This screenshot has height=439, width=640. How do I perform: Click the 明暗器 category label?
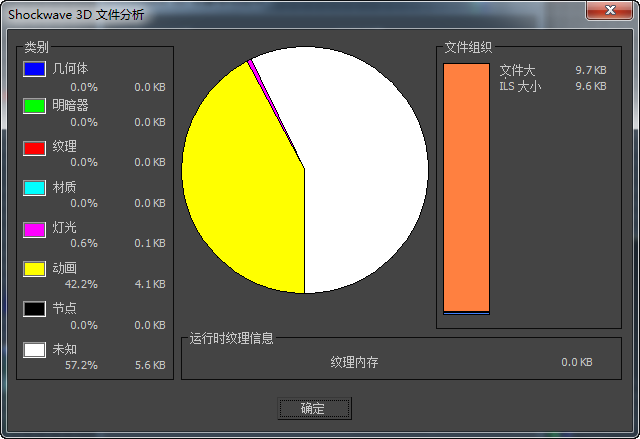coord(70,106)
